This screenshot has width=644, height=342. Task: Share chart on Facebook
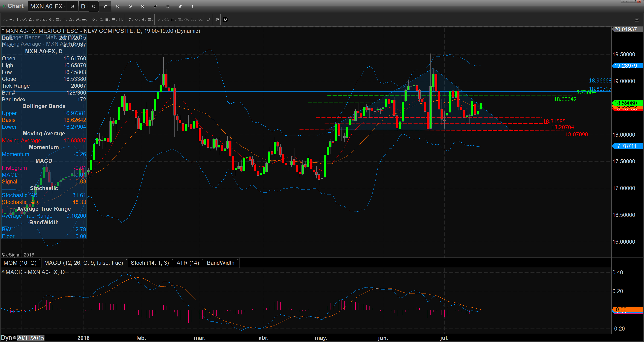click(x=193, y=6)
